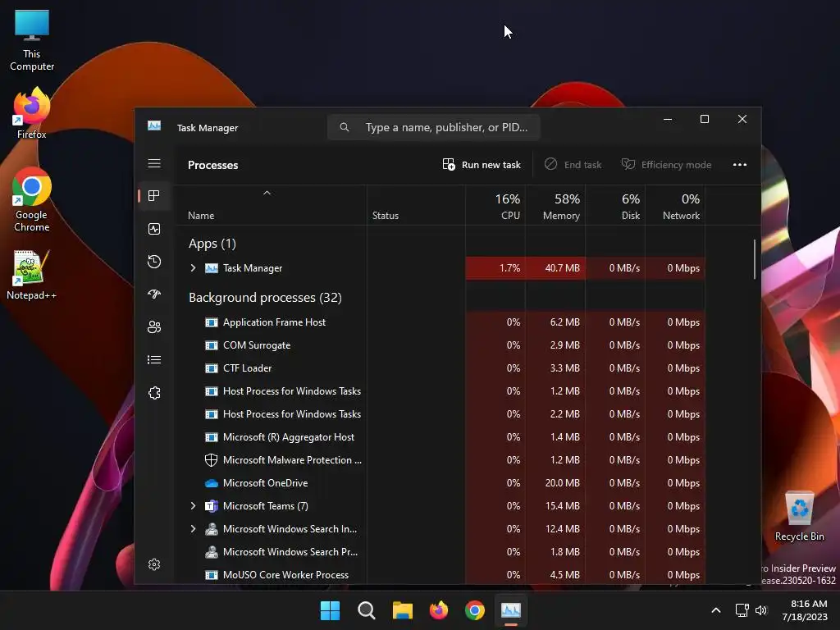Click the Apps (1) group header
This screenshot has width=840, height=630.
tap(212, 244)
